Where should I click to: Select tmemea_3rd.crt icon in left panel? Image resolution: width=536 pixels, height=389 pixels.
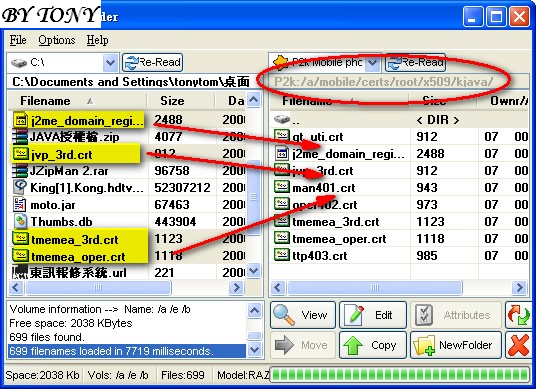tap(21, 239)
